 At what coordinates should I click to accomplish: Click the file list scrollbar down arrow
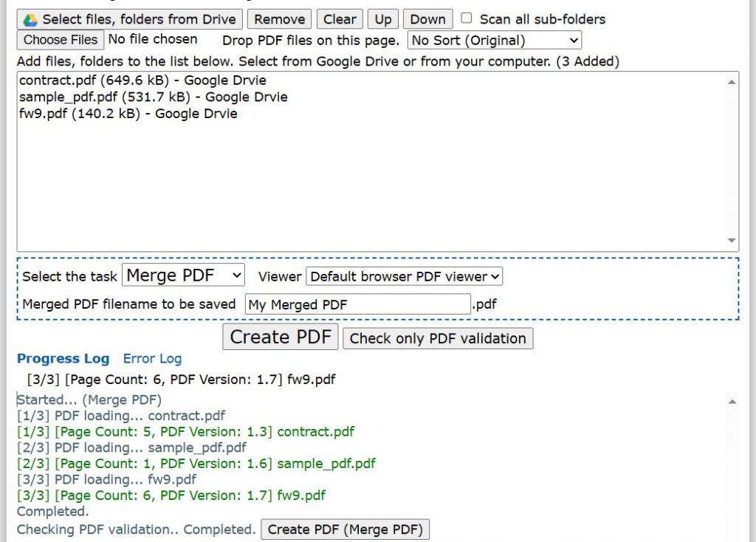pos(732,241)
